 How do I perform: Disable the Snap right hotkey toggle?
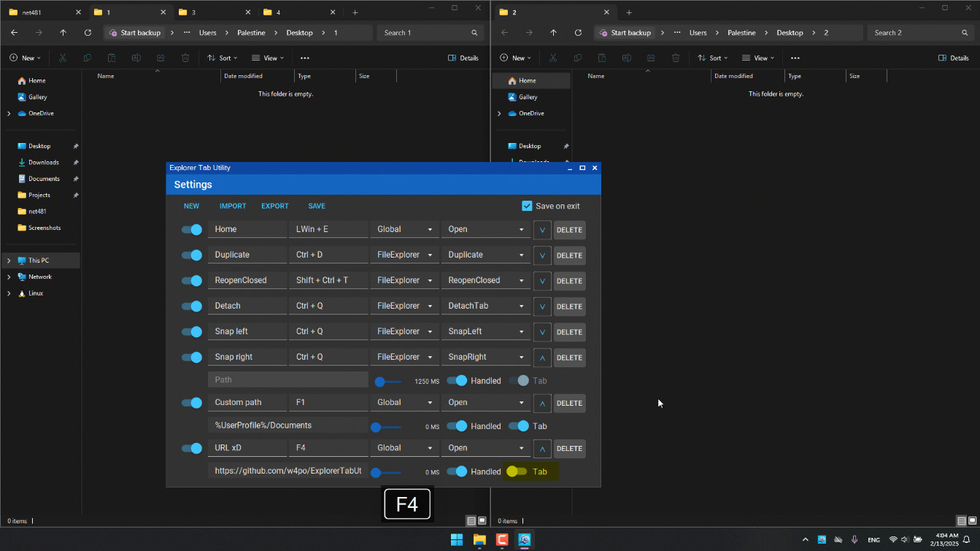click(x=191, y=357)
